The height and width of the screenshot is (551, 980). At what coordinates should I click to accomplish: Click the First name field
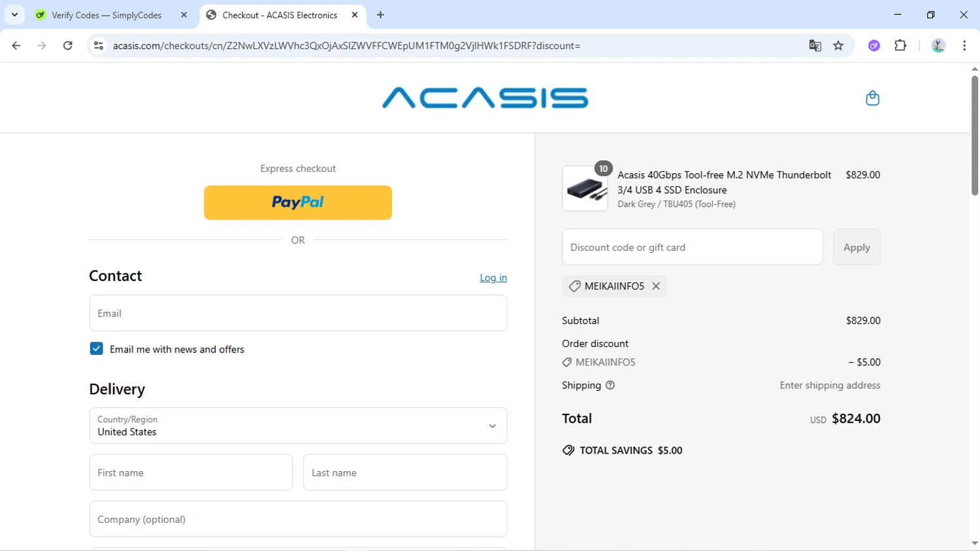(x=191, y=473)
